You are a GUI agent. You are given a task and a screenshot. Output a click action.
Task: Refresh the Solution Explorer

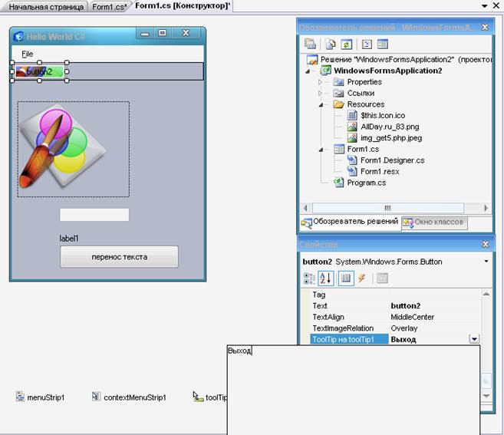tap(347, 44)
